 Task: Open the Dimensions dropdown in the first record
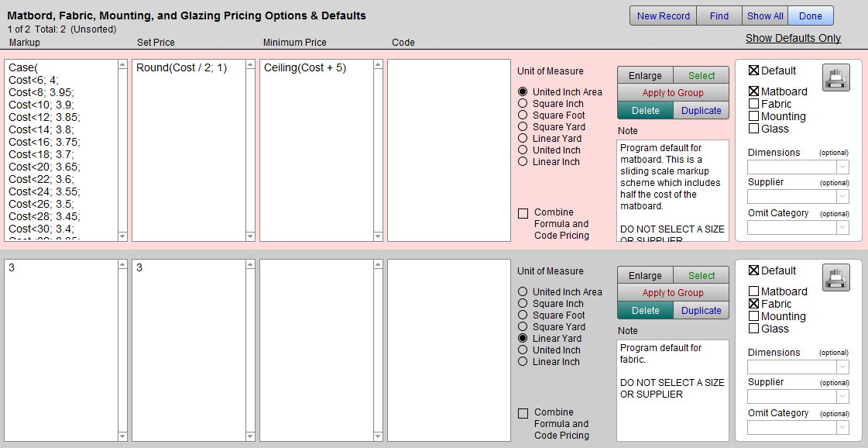point(798,167)
